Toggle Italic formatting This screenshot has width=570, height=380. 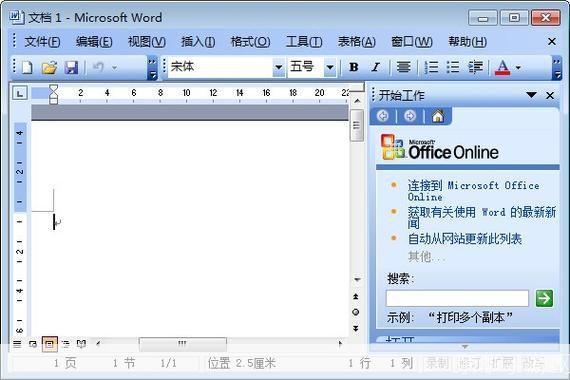point(376,67)
